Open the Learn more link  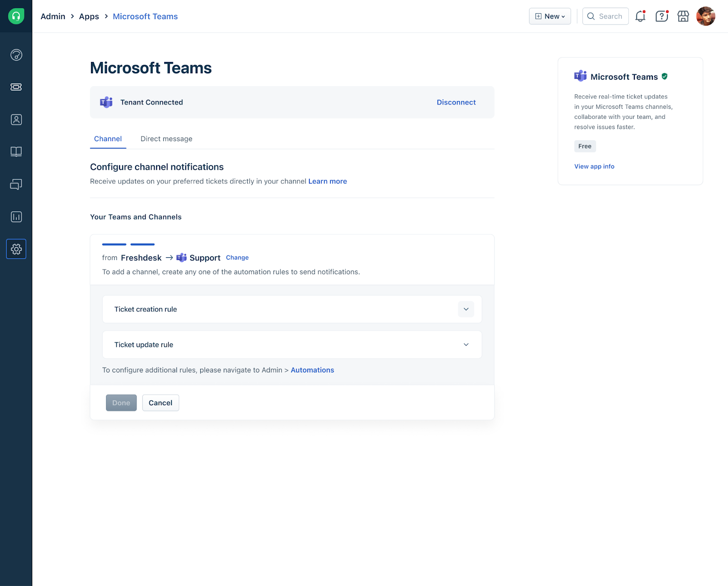(x=328, y=181)
